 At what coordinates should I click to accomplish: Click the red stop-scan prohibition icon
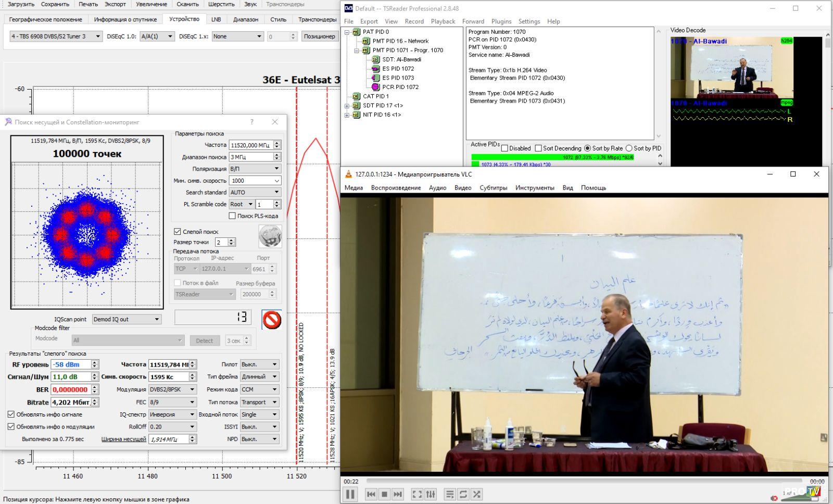coord(271,320)
